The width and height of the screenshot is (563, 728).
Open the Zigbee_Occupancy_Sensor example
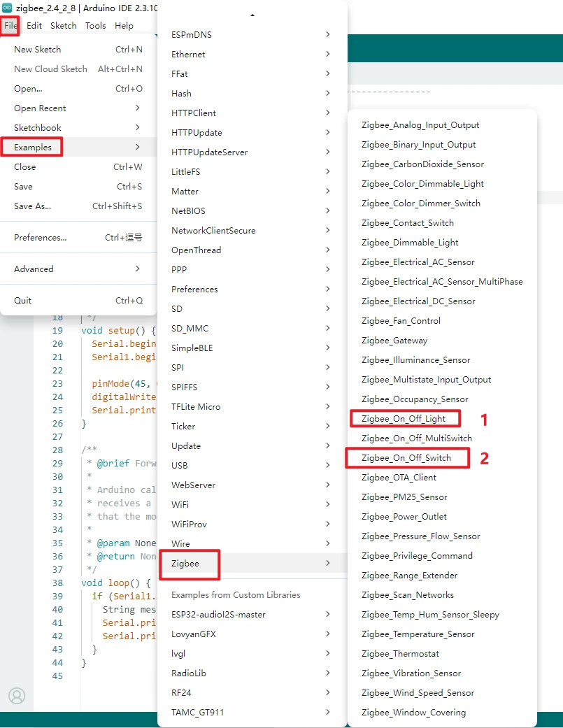(442, 399)
